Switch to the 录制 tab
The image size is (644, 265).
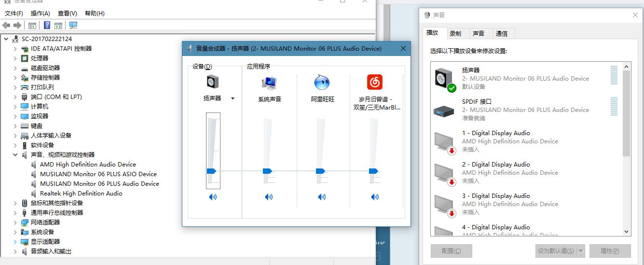(x=455, y=33)
